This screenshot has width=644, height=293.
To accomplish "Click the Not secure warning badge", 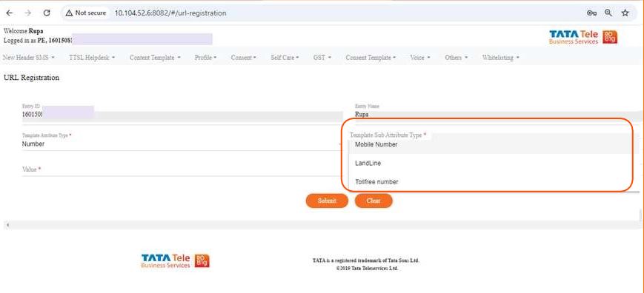I will tap(86, 13).
